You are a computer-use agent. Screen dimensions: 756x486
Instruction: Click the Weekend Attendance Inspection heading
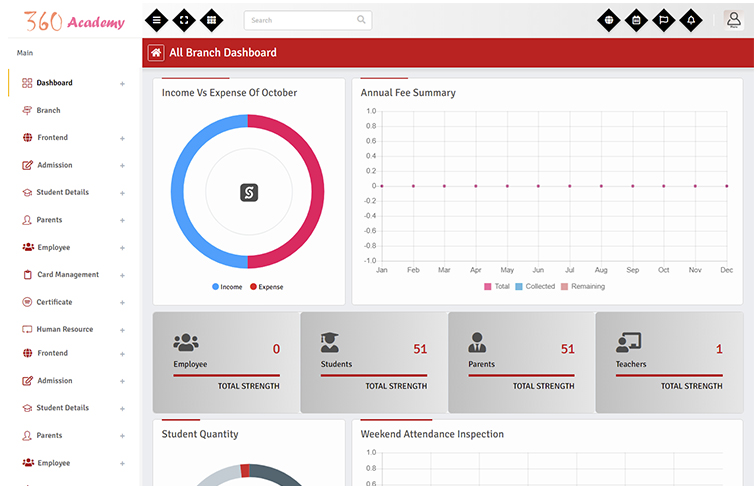432,434
